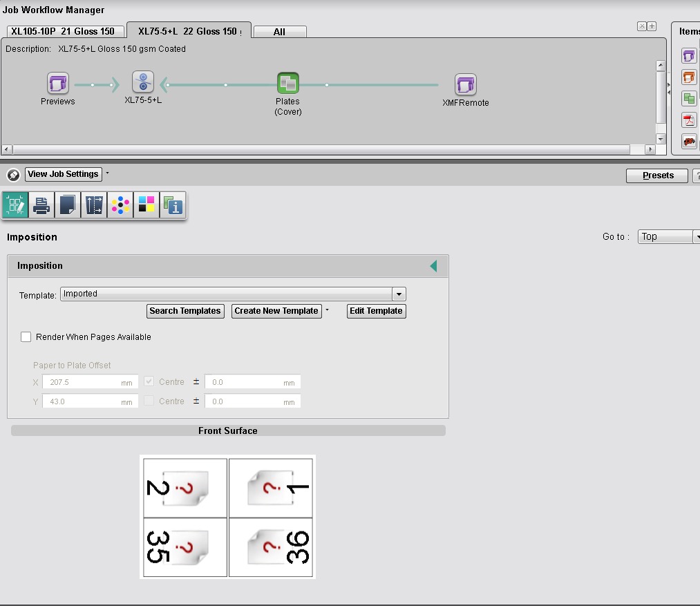This screenshot has width=700, height=606.
Task: Select the Previews workflow node
Action: [x=58, y=84]
